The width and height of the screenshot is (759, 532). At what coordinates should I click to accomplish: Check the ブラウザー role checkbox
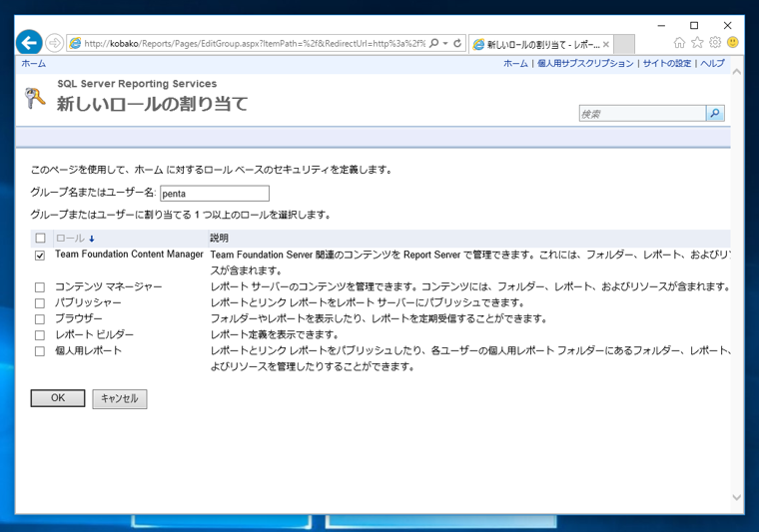coord(40,319)
